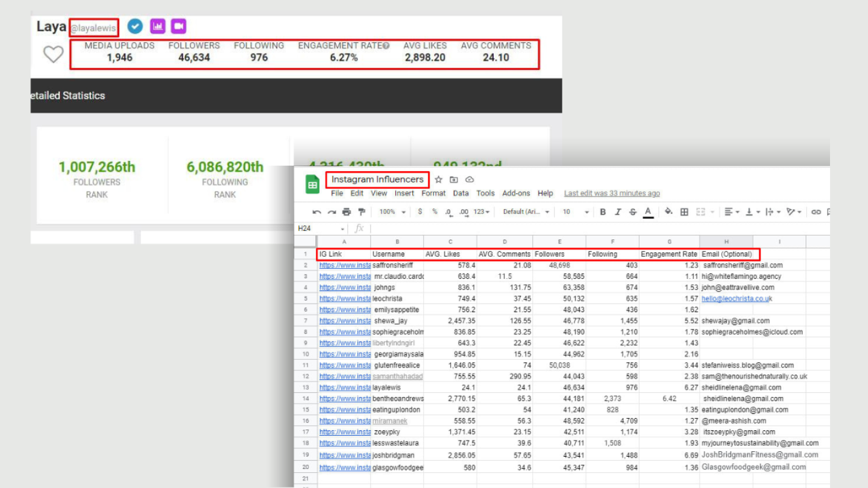Click the merge cells icon
This screenshot has width=868, height=488.
point(700,212)
